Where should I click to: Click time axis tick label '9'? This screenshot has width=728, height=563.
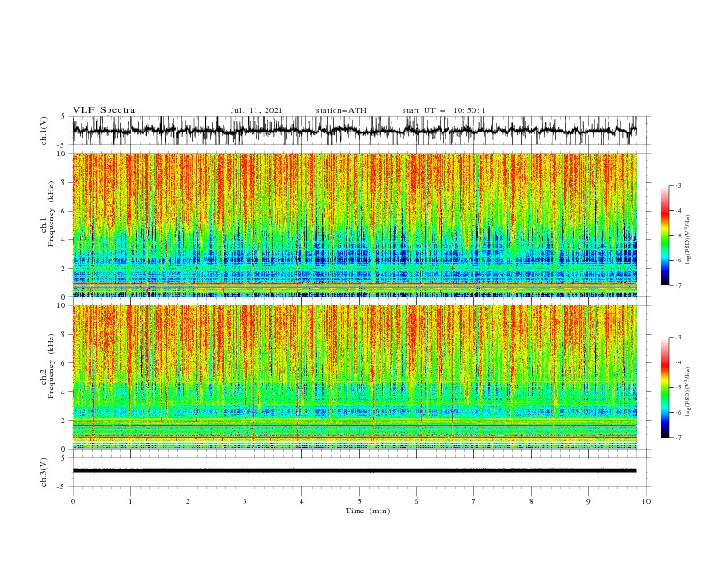tap(588, 501)
